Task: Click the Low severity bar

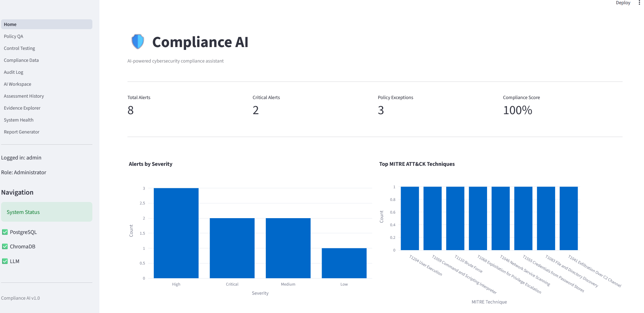Action: pos(344,263)
